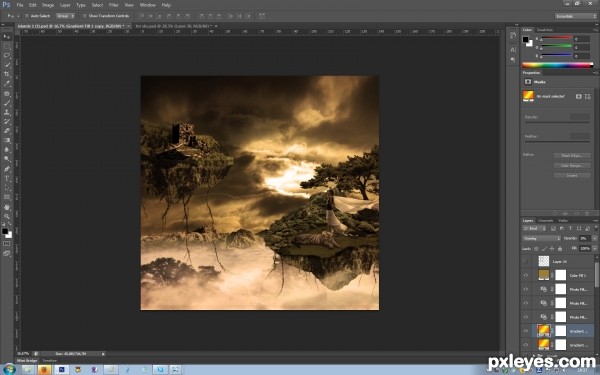Filter layers by type (T) icon
Screen dimensions: 600x375
click(570, 228)
